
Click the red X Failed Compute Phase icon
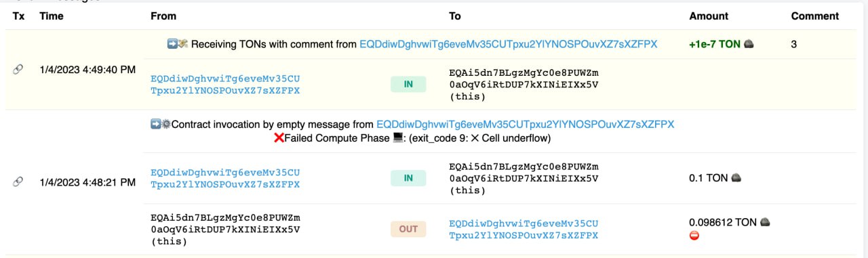[x=279, y=138]
